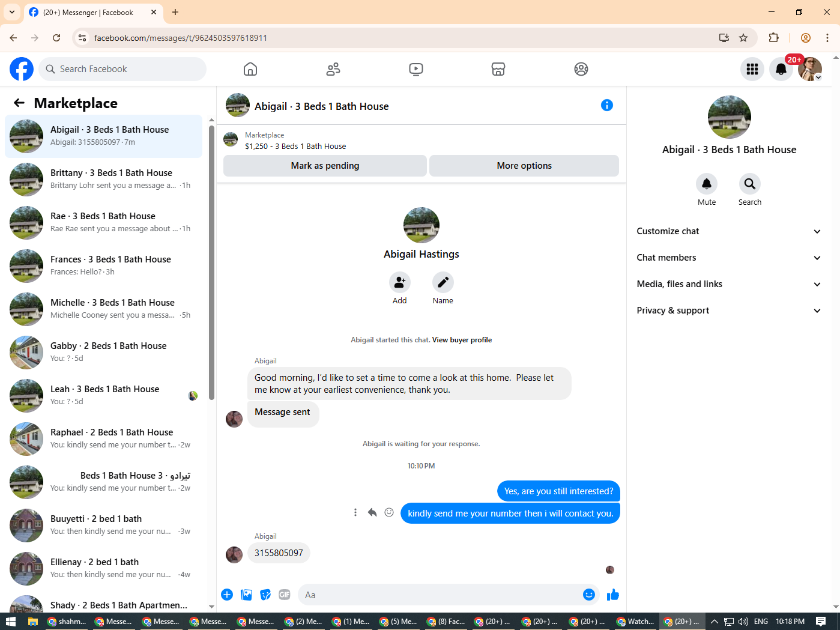840x630 pixels.
Task: Open the emoji picker in message box
Action: [x=589, y=595]
